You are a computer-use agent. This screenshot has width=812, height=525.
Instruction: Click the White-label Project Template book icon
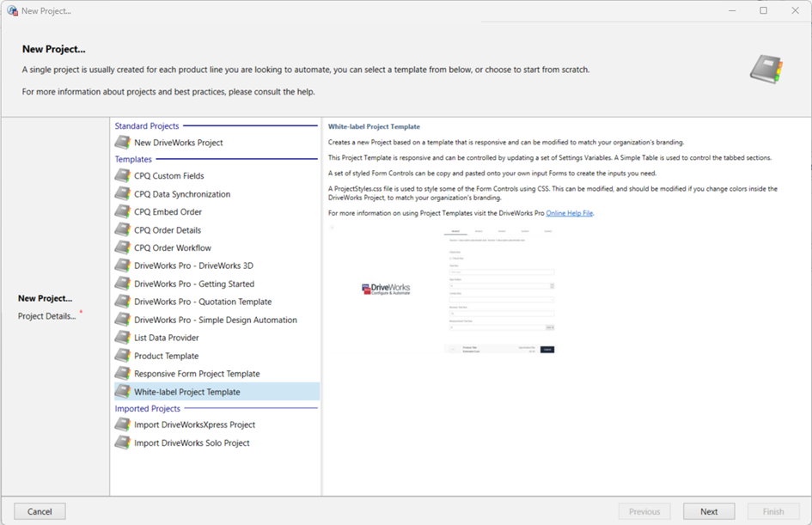tap(123, 392)
